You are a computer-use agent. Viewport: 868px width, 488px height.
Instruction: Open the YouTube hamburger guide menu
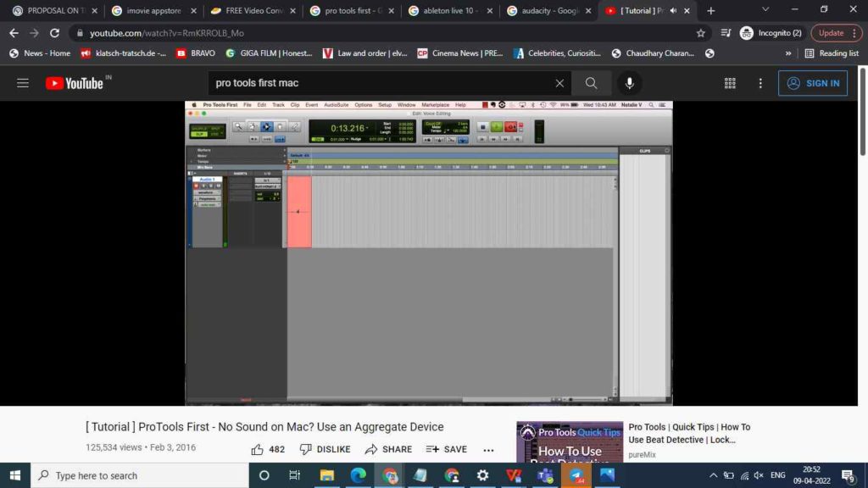point(23,83)
